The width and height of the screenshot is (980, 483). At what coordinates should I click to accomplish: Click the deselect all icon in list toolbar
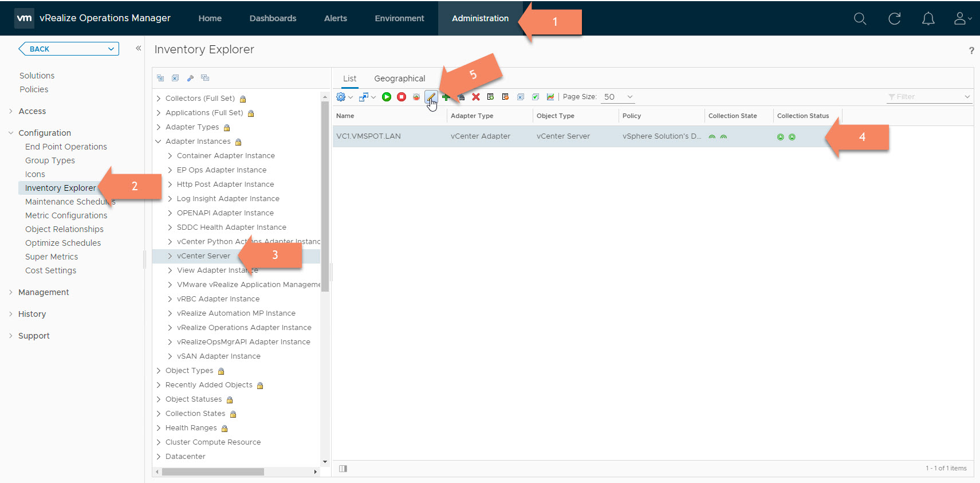click(x=521, y=97)
